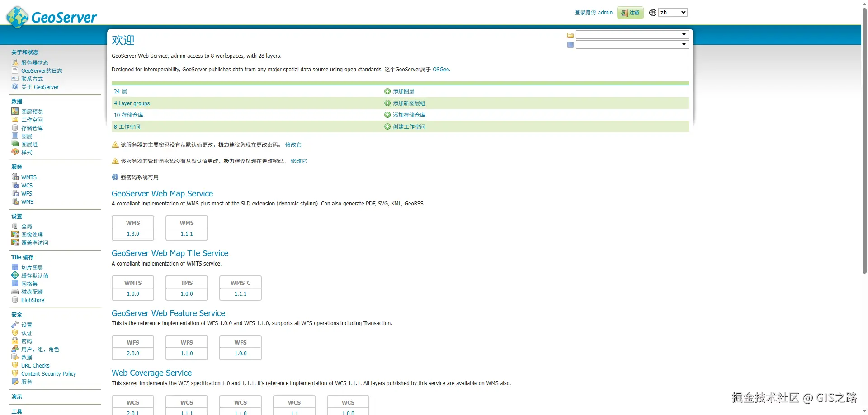Viewport: 868px width, 415px height.
Task: Open Content Security Policy page
Action: [48, 374]
